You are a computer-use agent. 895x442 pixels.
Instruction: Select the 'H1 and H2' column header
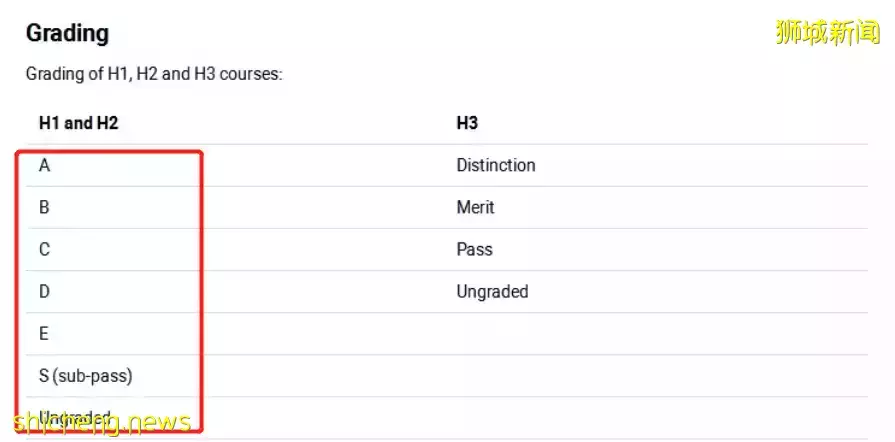[x=78, y=123]
